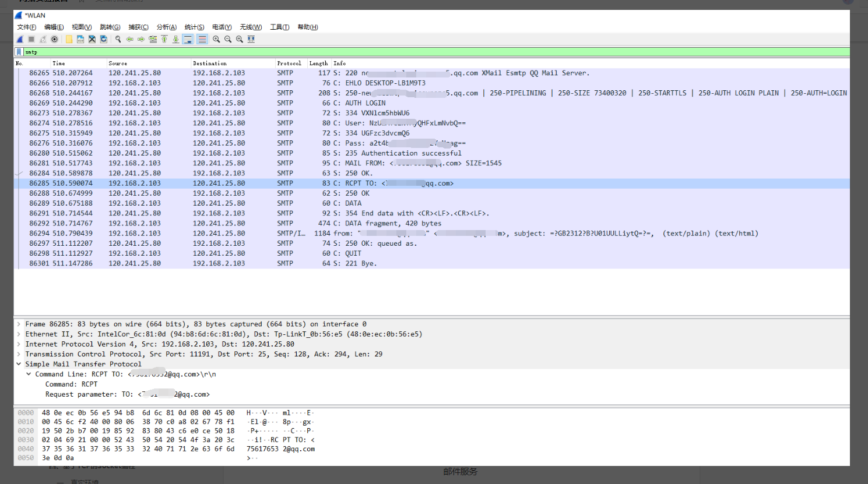The image size is (868, 484).
Task: Start a new capture with the shark fin icon
Action: click(x=19, y=39)
